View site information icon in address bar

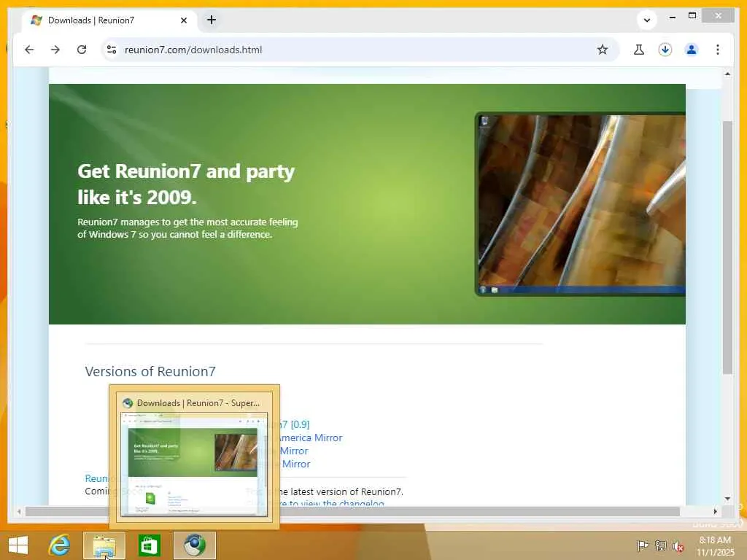[x=112, y=50]
